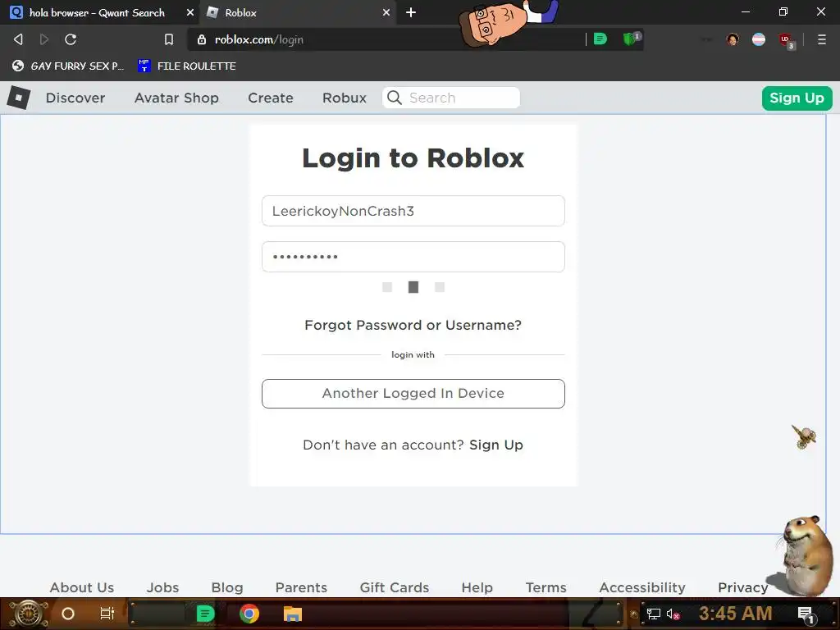Choose Another Logged In Device login
Image resolution: width=840 pixels, height=630 pixels.
(413, 393)
